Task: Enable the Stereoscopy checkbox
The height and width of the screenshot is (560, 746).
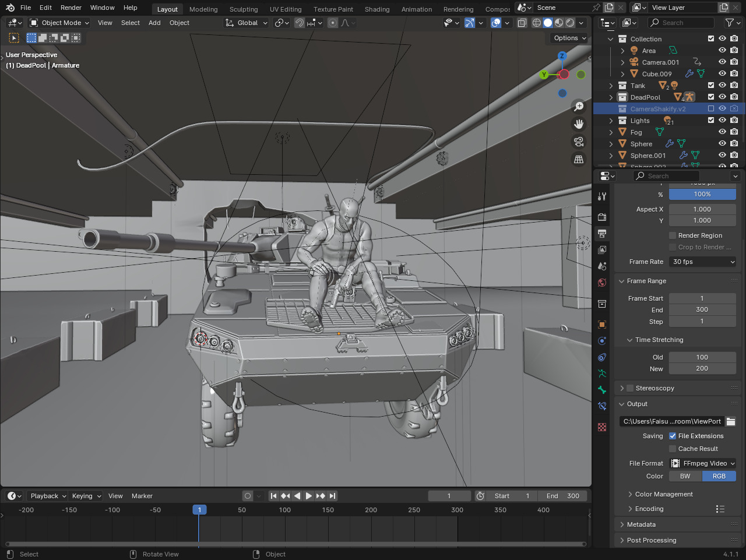Action: tap(630, 388)
